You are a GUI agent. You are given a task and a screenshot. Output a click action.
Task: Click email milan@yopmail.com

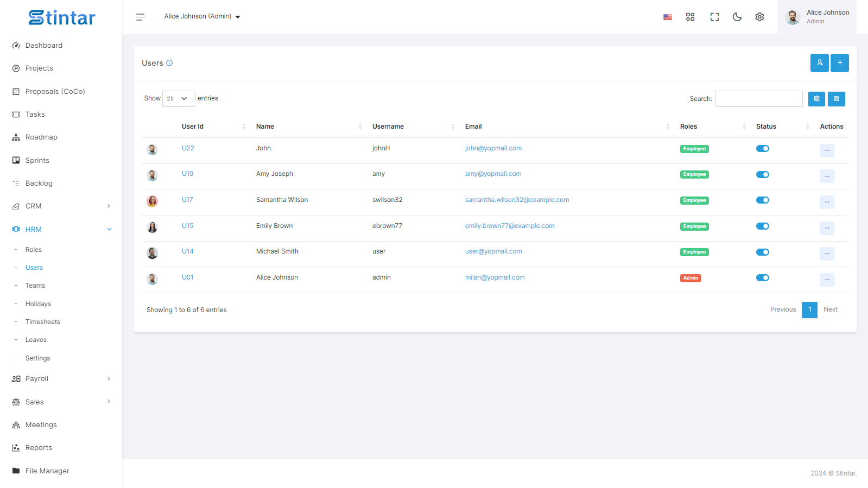point(495,277)
